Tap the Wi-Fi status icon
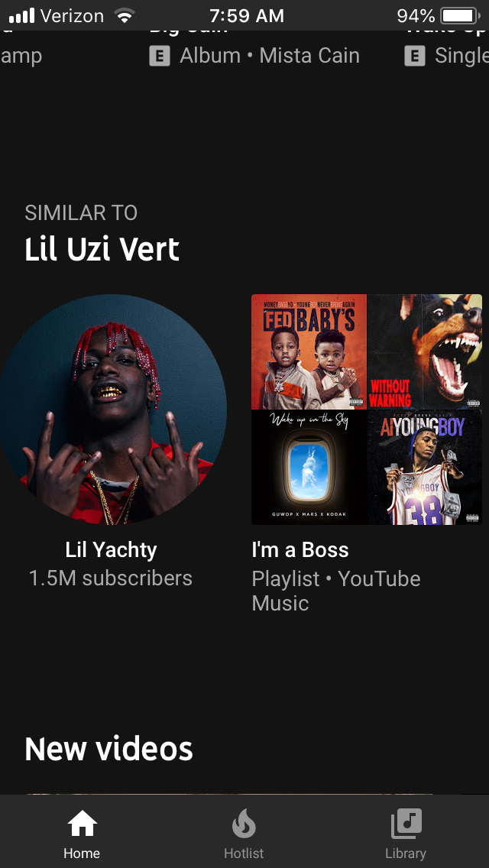 [125, 15]
